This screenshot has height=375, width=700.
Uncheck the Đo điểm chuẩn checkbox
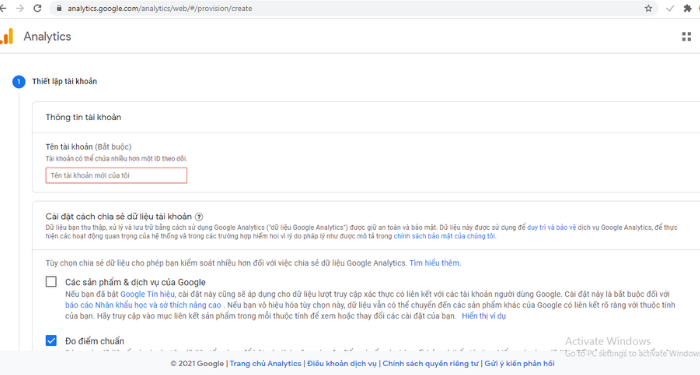(x=51, y=341)
